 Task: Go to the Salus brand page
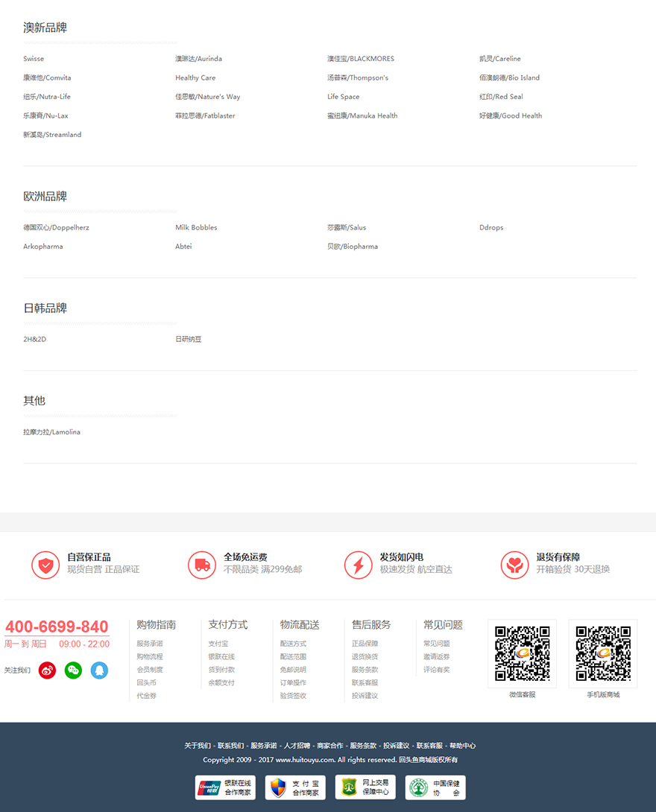(347, 228)
